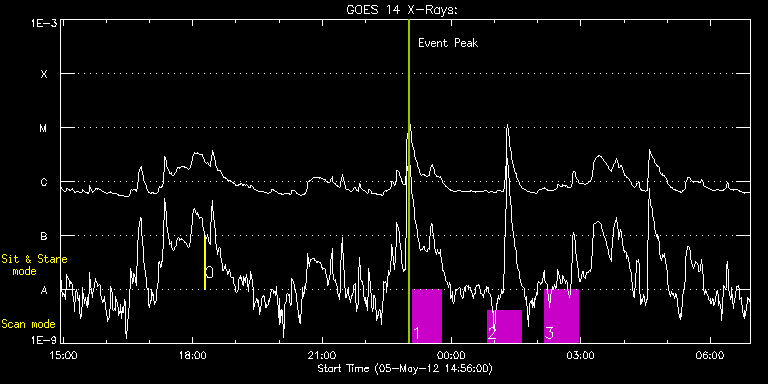
Task: Click the 1E-3 y-axis label
Action: [x=45, y=23]
